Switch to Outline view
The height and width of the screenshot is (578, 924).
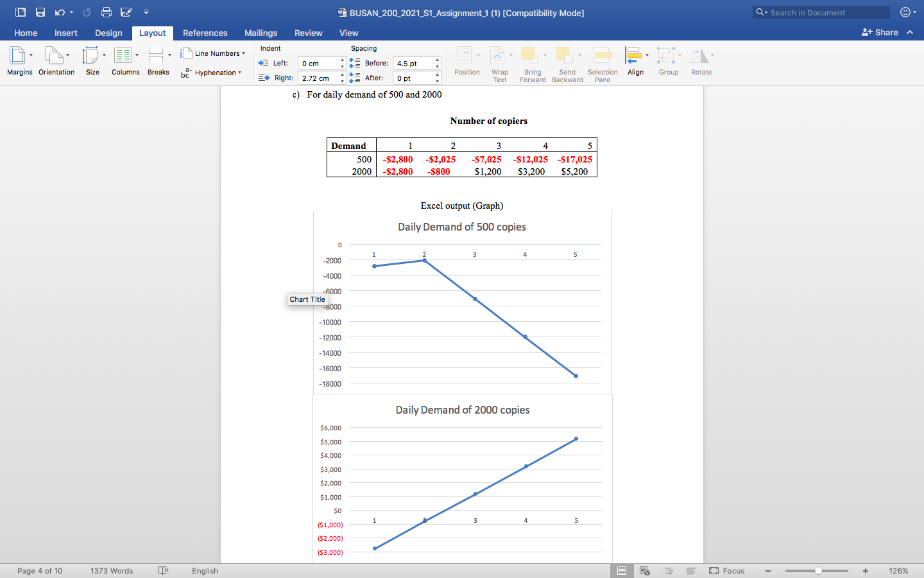click(x=668, y=571)
